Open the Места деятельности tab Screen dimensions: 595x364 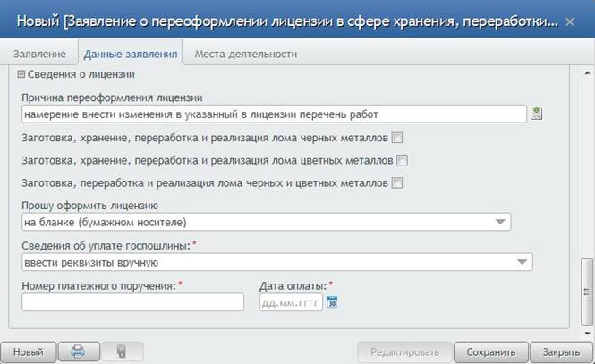point(246,55)
